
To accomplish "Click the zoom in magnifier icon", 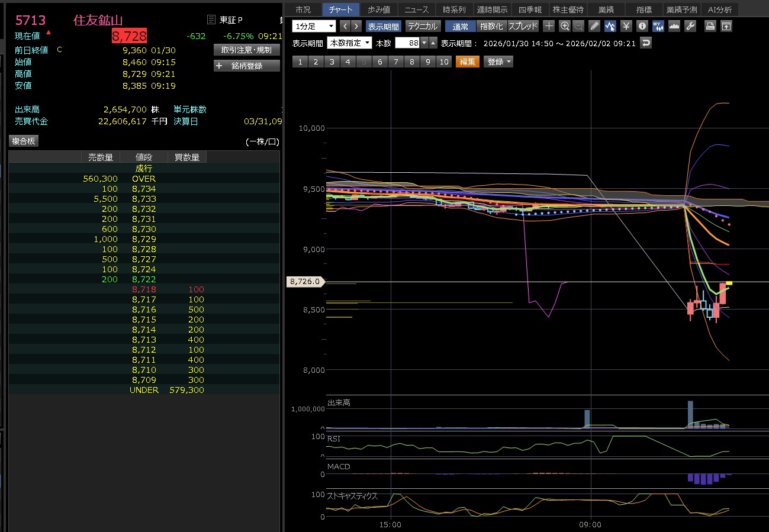I will click(x=564, y=26).
